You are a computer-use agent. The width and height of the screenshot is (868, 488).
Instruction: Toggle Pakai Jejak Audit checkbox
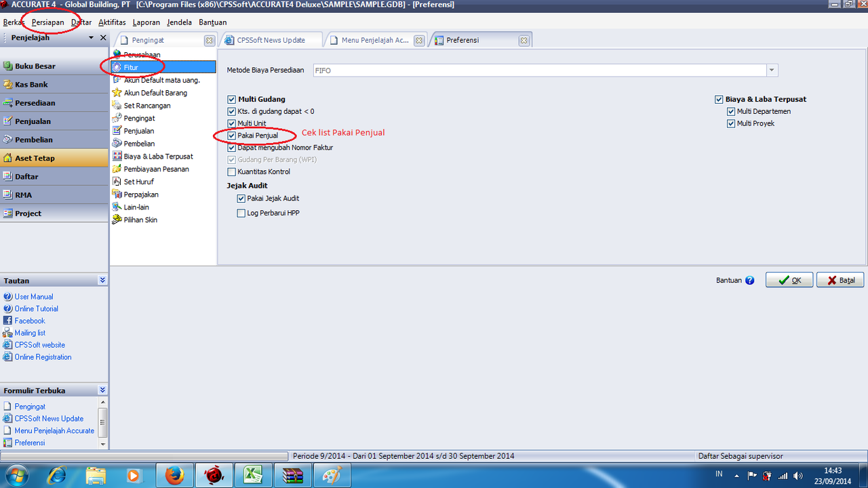(x=241, y=199)
